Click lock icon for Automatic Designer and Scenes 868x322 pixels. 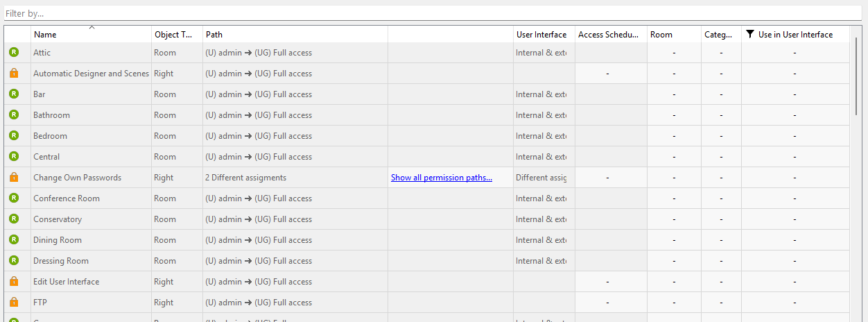click(14, 74)
